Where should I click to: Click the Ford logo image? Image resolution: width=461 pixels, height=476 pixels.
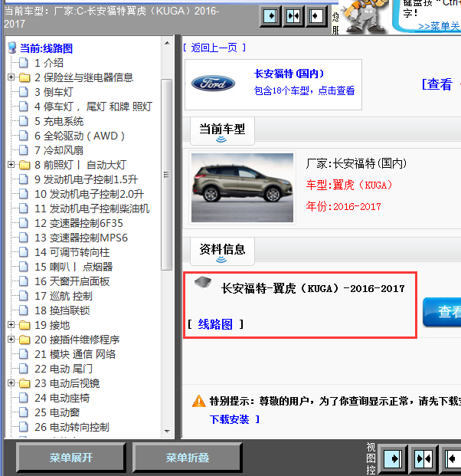[213, 84]
